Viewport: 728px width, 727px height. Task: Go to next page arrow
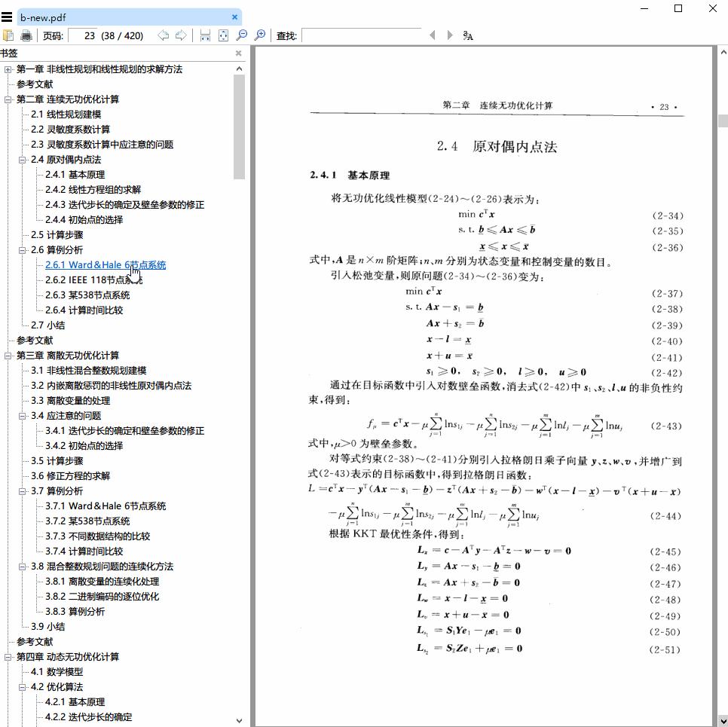181,35
